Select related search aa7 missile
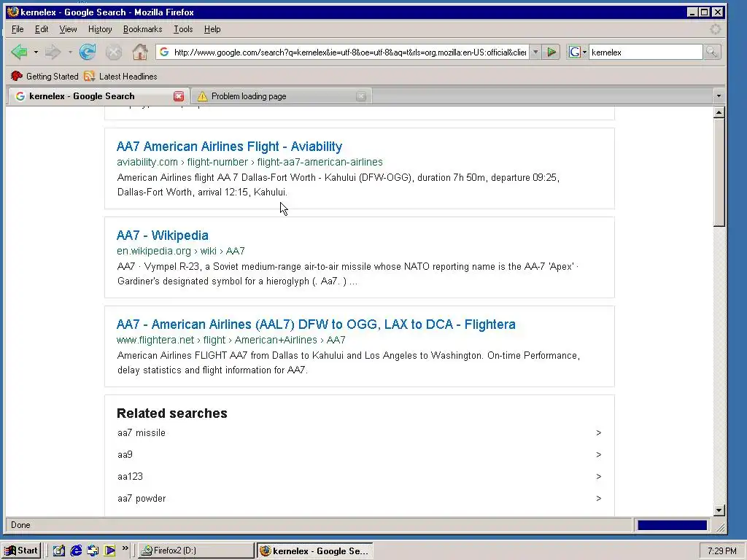This screenshot has width=747, height=560. click(142, 433)
